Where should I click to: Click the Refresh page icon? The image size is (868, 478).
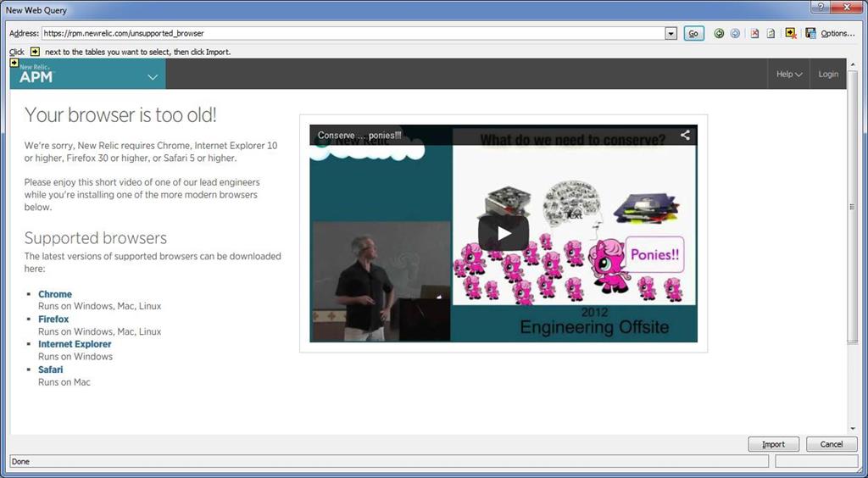click(771, 34)
